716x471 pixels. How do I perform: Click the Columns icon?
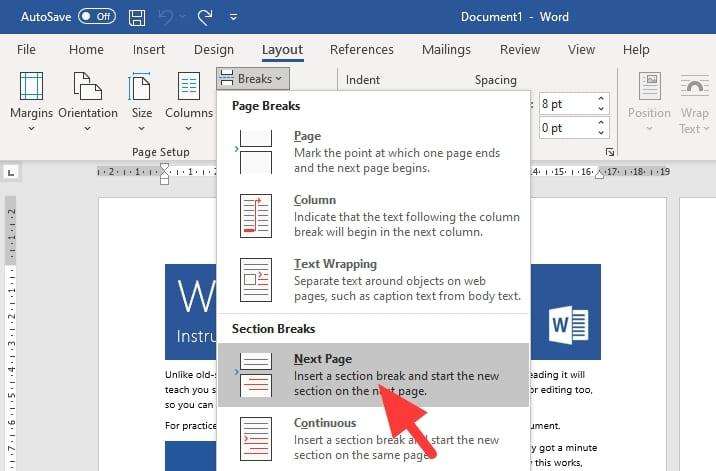[189, 86]
